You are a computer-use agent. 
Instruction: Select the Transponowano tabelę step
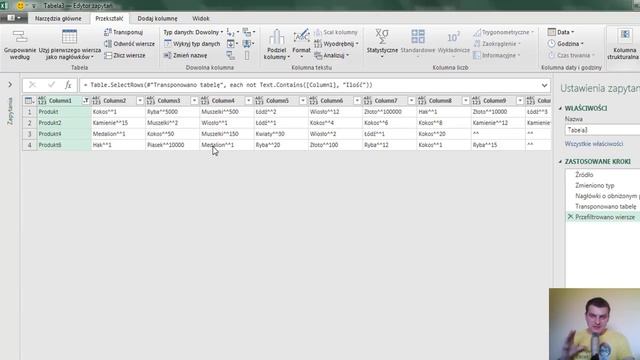(605, 207)
